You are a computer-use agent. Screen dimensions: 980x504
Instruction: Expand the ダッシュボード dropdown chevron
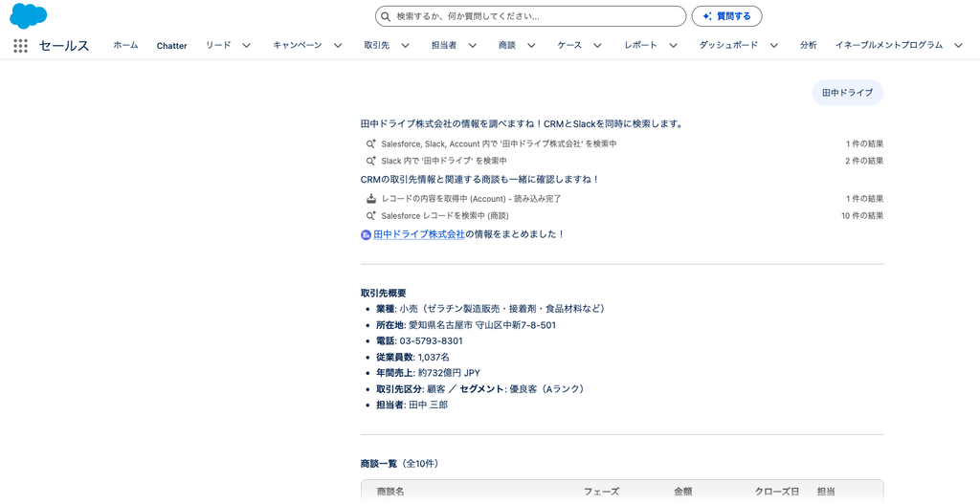[x=773, y=46]
